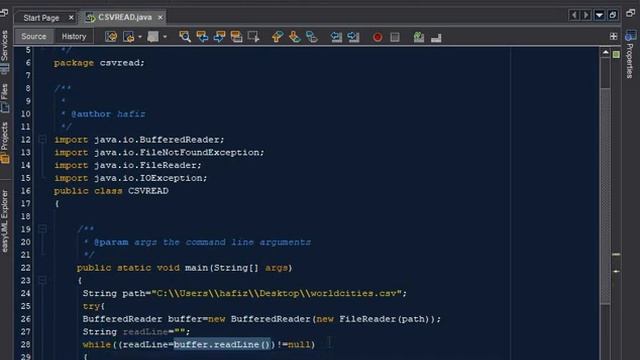
Task: Click Previous Bookmark icon
Action: point(278,37)
